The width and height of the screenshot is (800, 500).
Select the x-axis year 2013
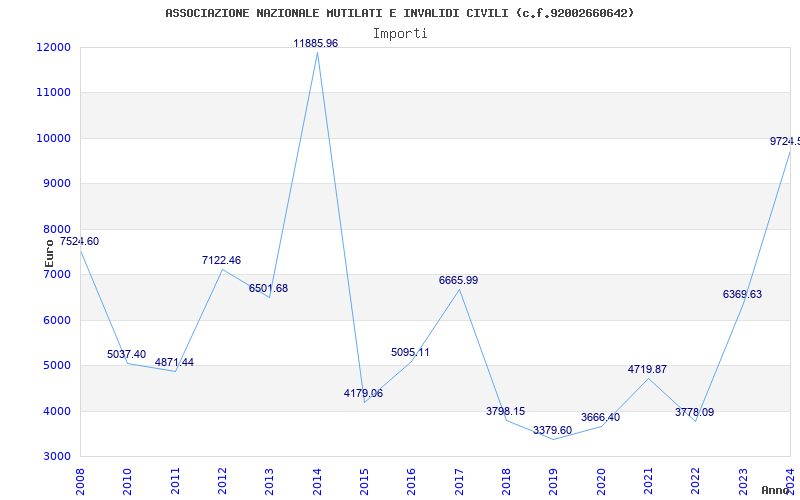[269, 481]
